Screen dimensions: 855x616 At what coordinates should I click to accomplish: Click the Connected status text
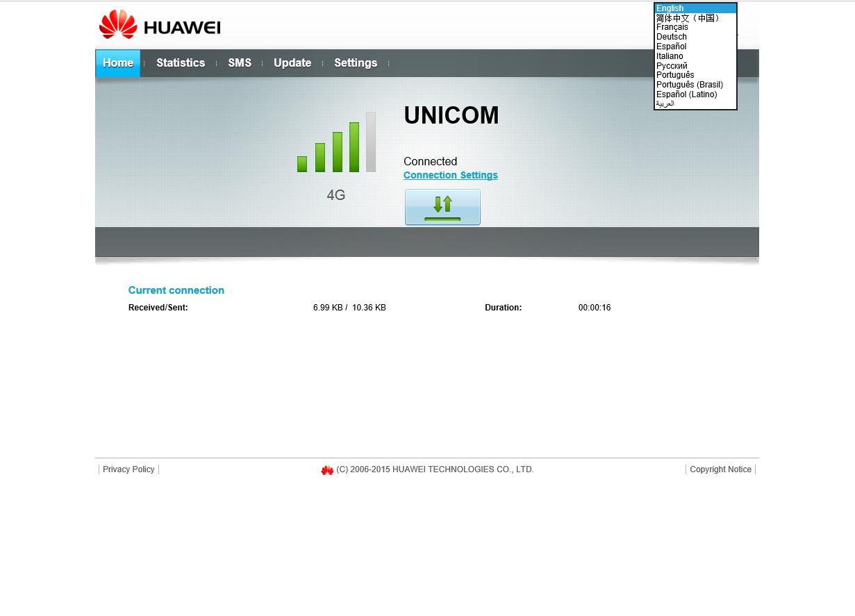click(x=430, y=161)
